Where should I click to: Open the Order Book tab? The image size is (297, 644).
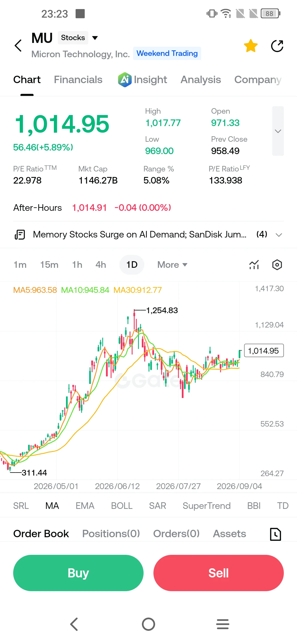[41, 534]
